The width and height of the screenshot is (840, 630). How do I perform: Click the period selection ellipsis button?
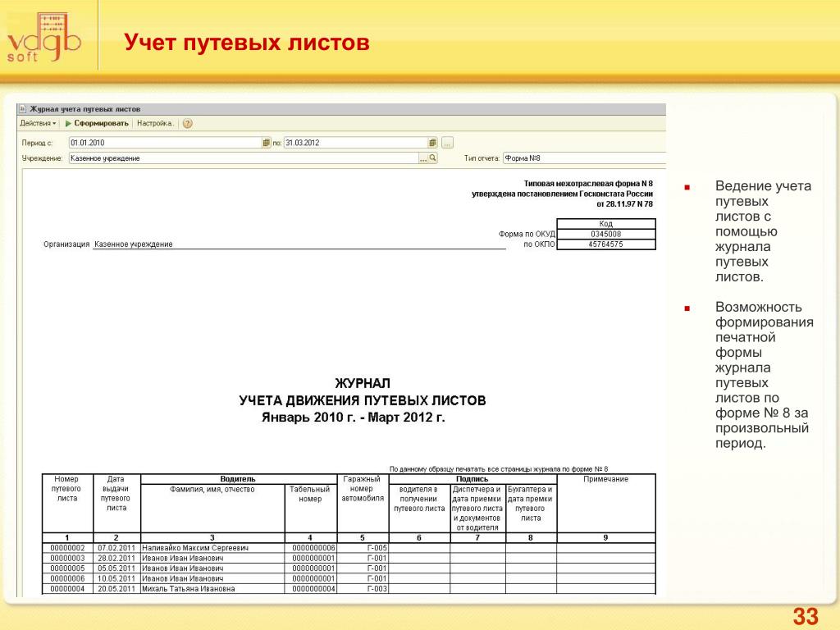447,143
